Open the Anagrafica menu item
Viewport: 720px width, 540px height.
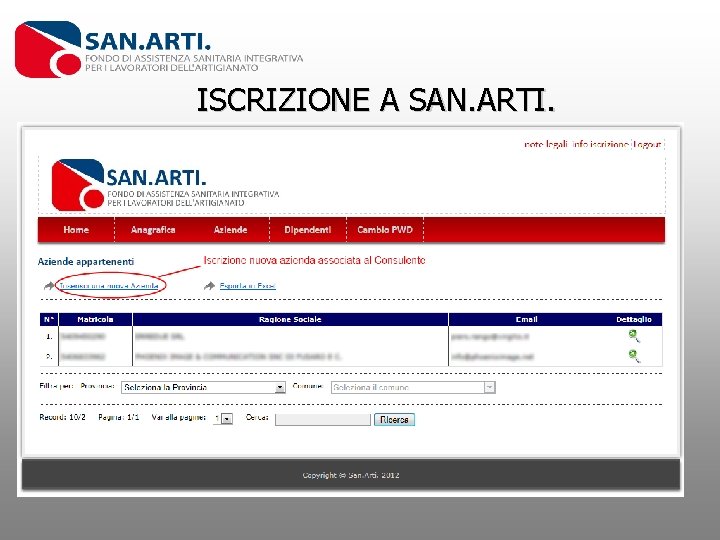click(153, 230)
